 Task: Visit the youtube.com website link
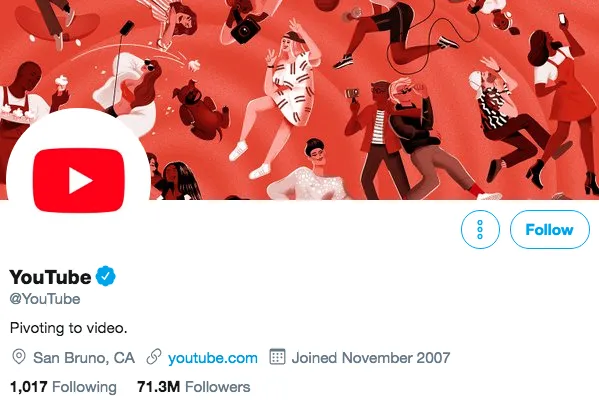pyautogui.click(x=213, y=358)
